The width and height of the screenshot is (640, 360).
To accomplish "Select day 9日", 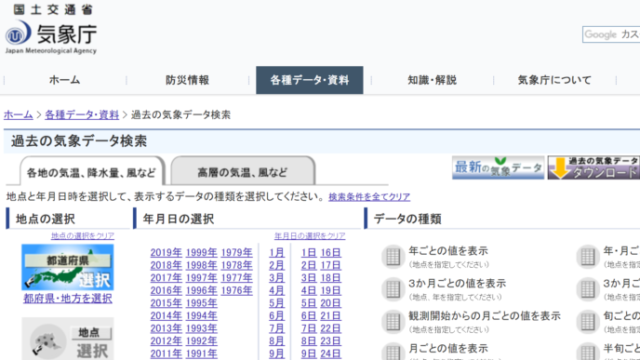I will 309,353.
